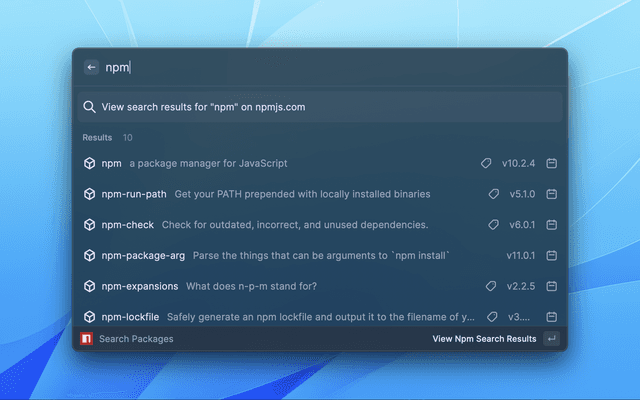Click the tag icon next to v10.2.4
640x400 pixels.
(x=486, y=163)
